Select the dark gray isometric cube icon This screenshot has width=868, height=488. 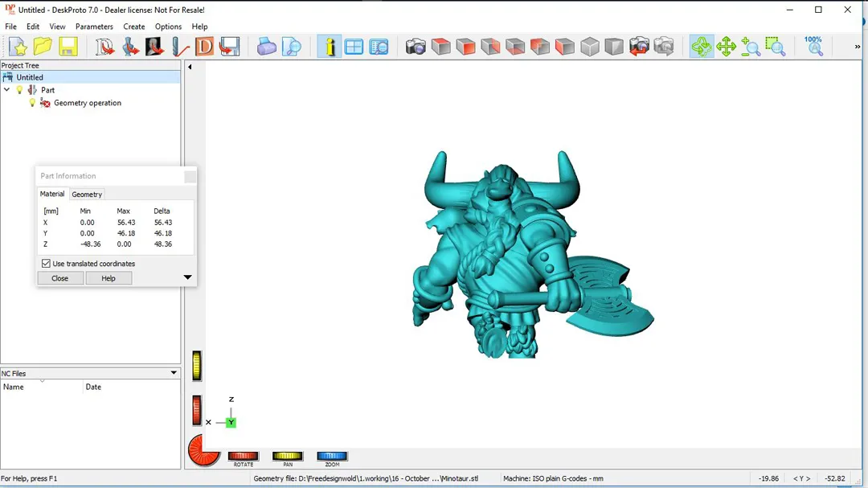(614, 47)
